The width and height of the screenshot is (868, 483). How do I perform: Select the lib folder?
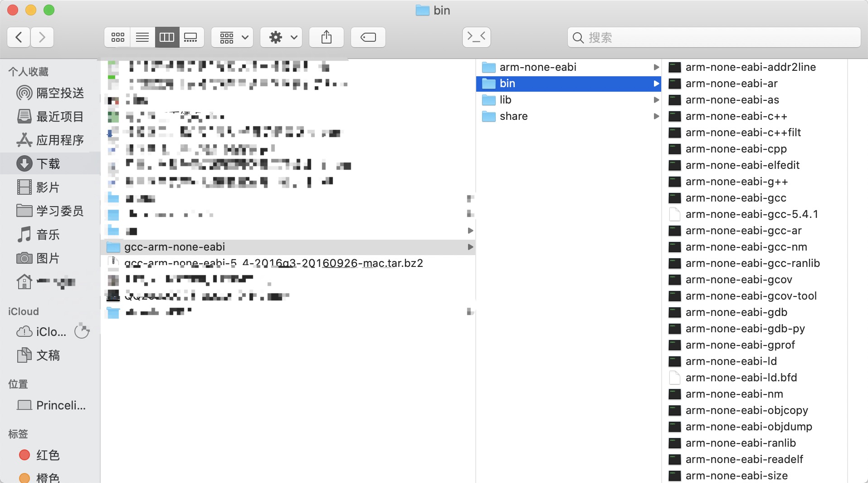pos(569,100)
